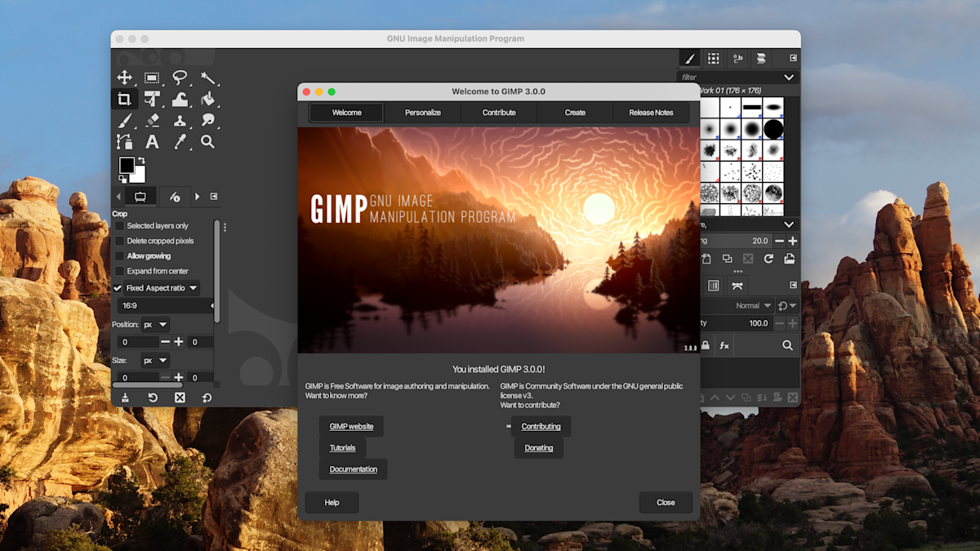
Task: Select the Text tool
Action: 152,142
